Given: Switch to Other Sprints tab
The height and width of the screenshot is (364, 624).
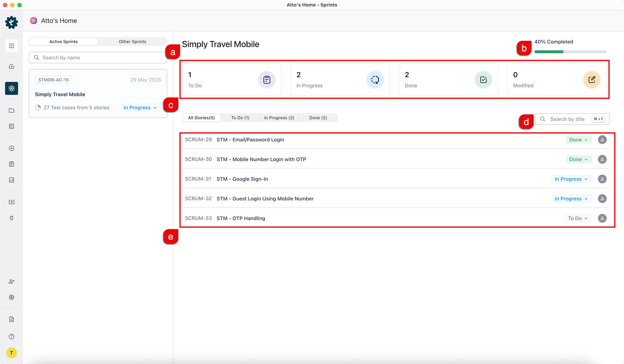Looking at the screenshot, I should [x=133, y=41].
